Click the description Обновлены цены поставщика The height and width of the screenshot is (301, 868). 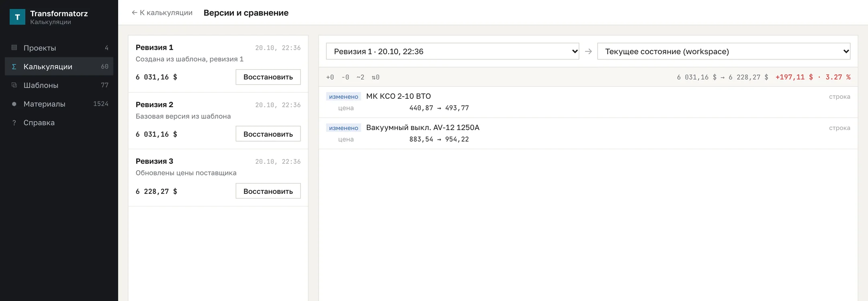(x=186, y=173)
